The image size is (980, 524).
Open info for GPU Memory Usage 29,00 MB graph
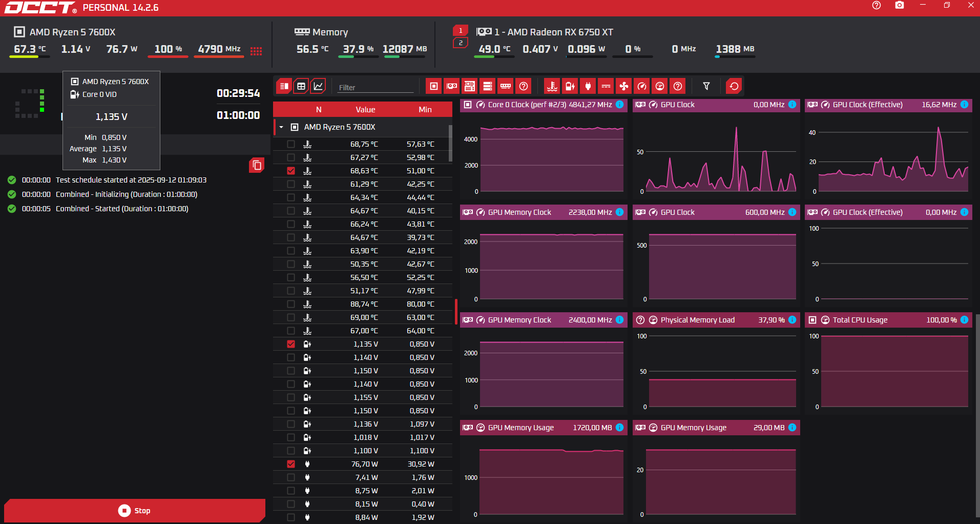coord(793,428)
